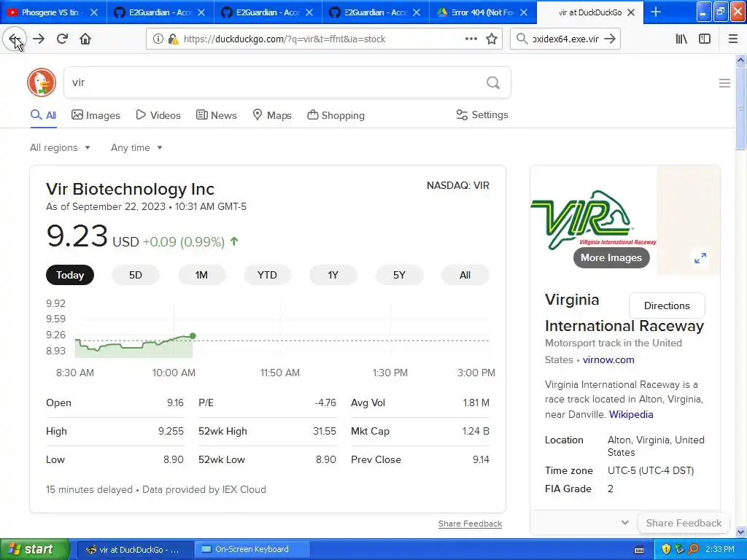Open the Library bookshelf icon
Viewport: 747px width, 560px height.
tap(681, 39)
